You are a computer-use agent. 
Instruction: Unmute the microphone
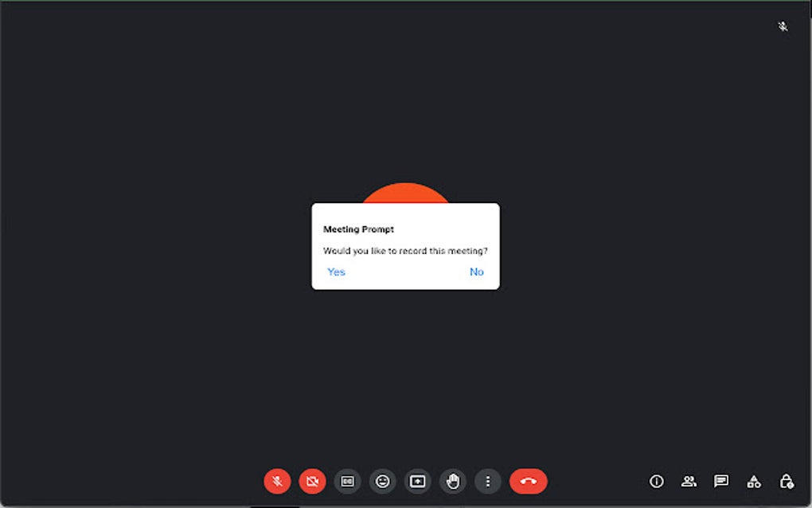[276, 481]
